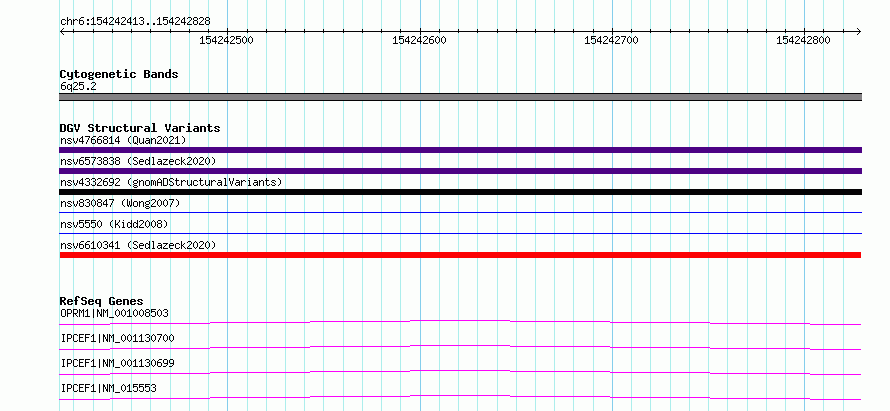Click the magenta IPCEF1 NM_015553 transcript line

(x=460, y=397)
